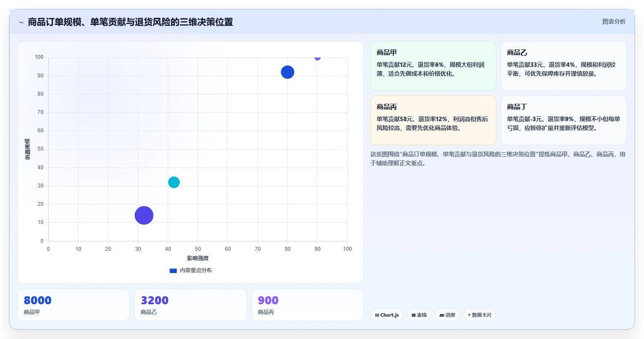Image resolution: width=644 pixels, height=339 pixels.
Task: Click the 表格 tag
Action: pyautogui.click(x=419, y=315)
